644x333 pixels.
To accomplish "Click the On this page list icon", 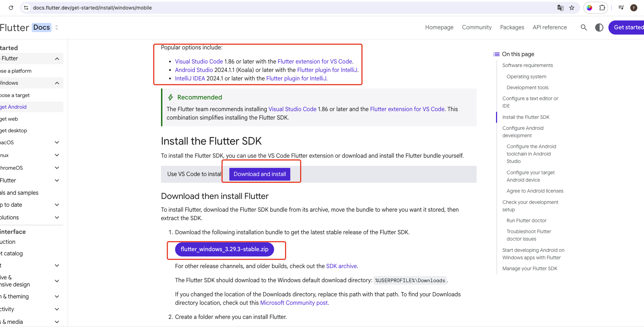I will pos(496,54).
